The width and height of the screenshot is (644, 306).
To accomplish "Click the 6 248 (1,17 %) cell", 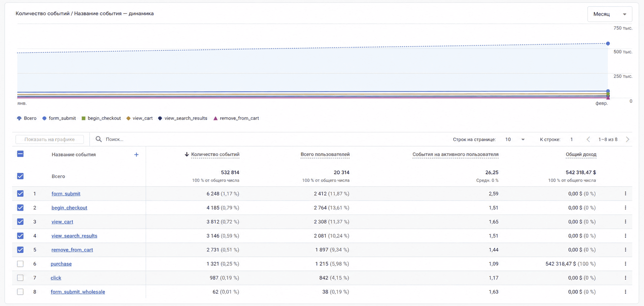I will click(x=223, y=194).
